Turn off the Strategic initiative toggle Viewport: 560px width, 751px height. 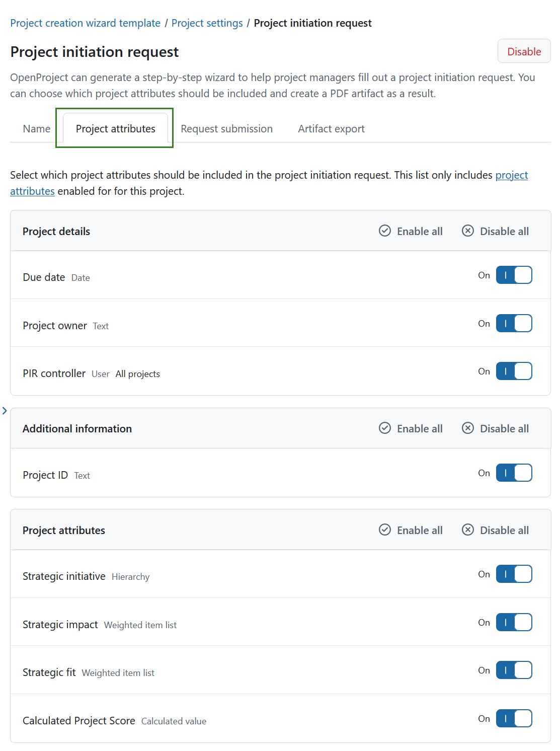tap(514, 574)
